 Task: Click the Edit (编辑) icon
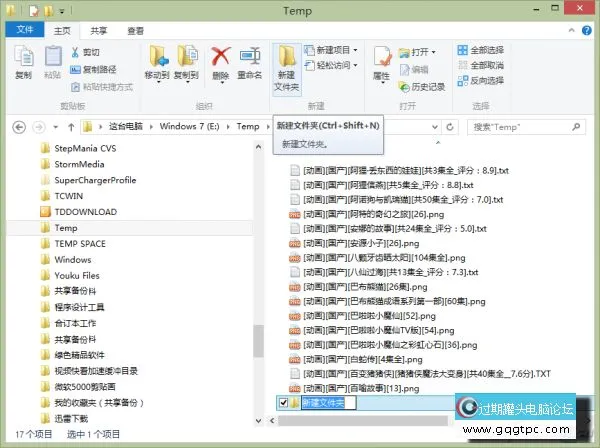click(405, 70)
